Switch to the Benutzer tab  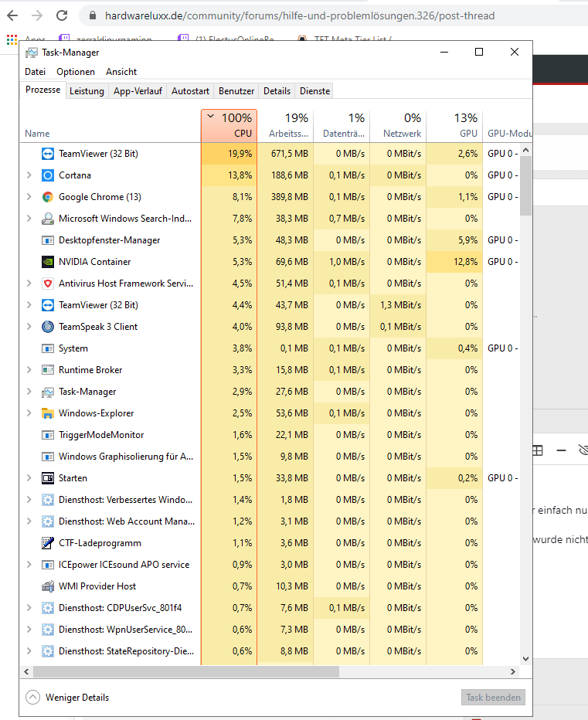[236, 91]
